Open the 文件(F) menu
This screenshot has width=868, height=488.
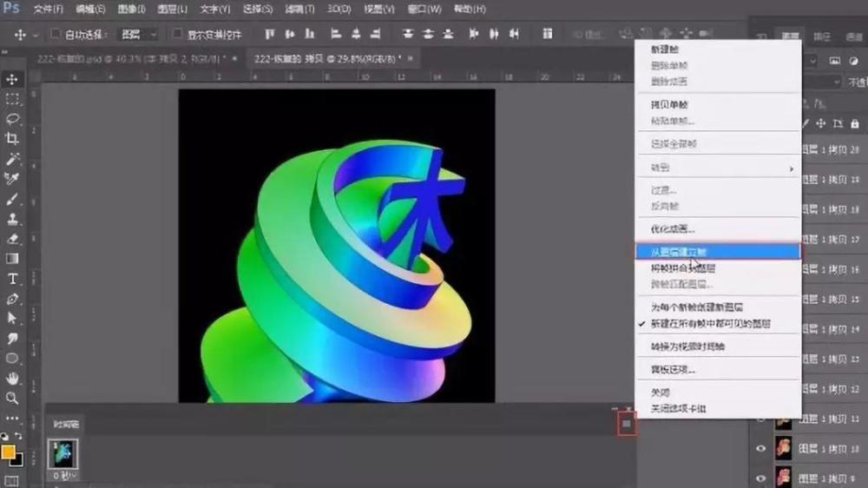click(x=48, y=10)
